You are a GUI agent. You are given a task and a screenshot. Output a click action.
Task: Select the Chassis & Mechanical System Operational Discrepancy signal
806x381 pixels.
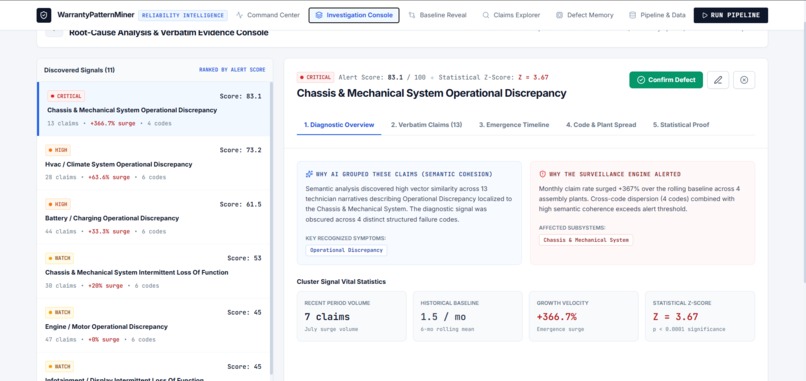[154, 109]
